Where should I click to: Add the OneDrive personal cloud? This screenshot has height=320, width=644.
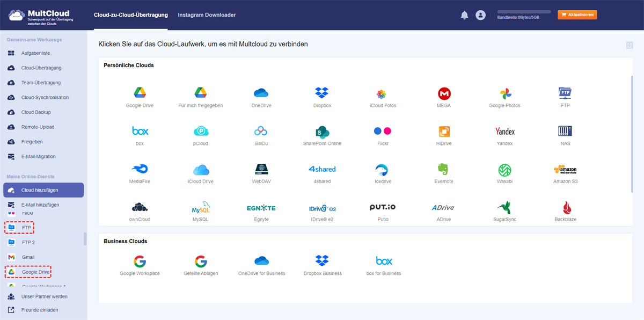click(261, 97)
